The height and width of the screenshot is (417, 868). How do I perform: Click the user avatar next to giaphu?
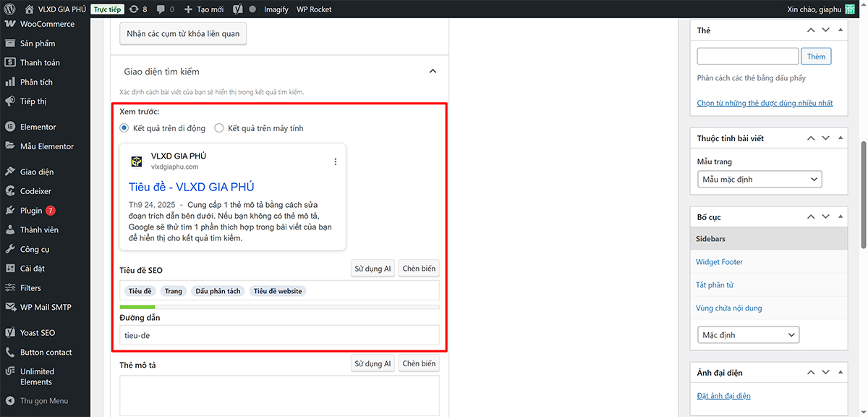click(x=859, y=9)
